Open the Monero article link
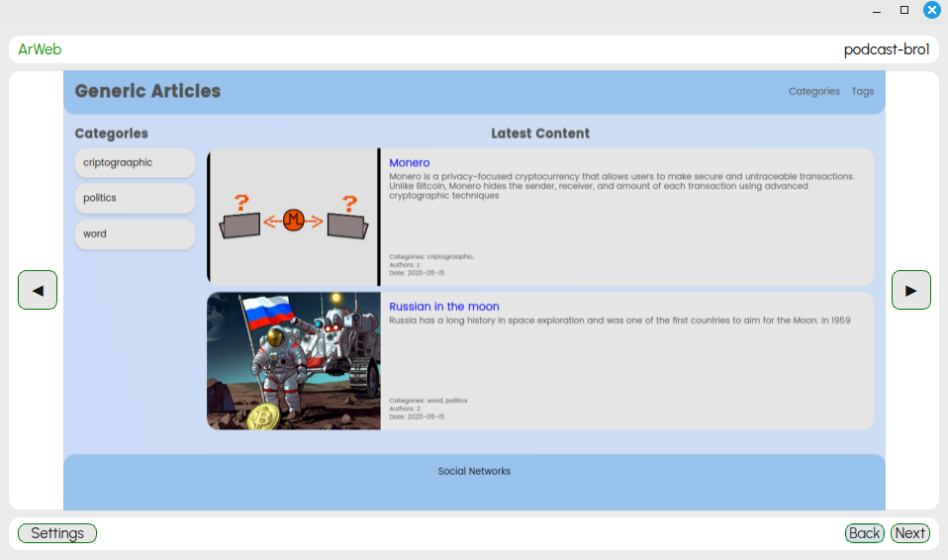Screen dimensions: 948x560 pos(410,162)
